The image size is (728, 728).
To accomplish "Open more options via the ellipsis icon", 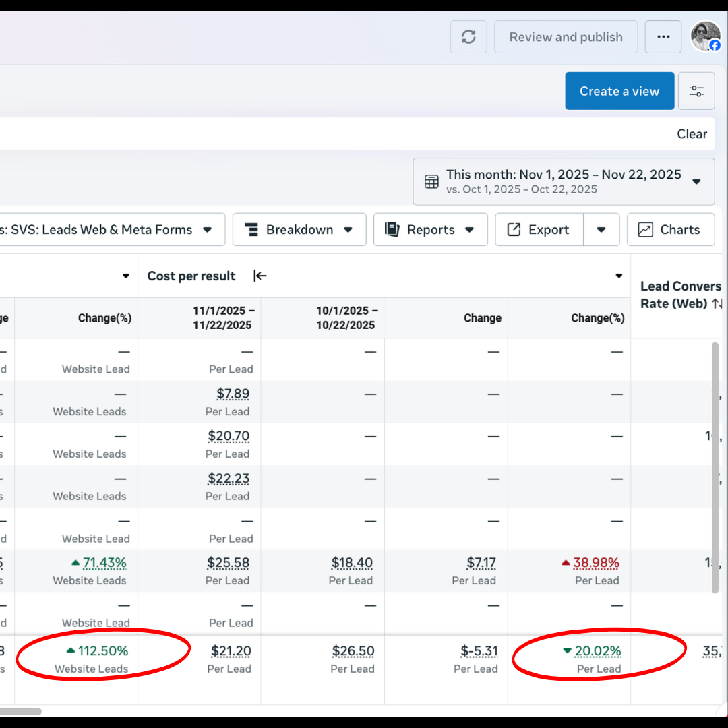I will pos(663,36).
